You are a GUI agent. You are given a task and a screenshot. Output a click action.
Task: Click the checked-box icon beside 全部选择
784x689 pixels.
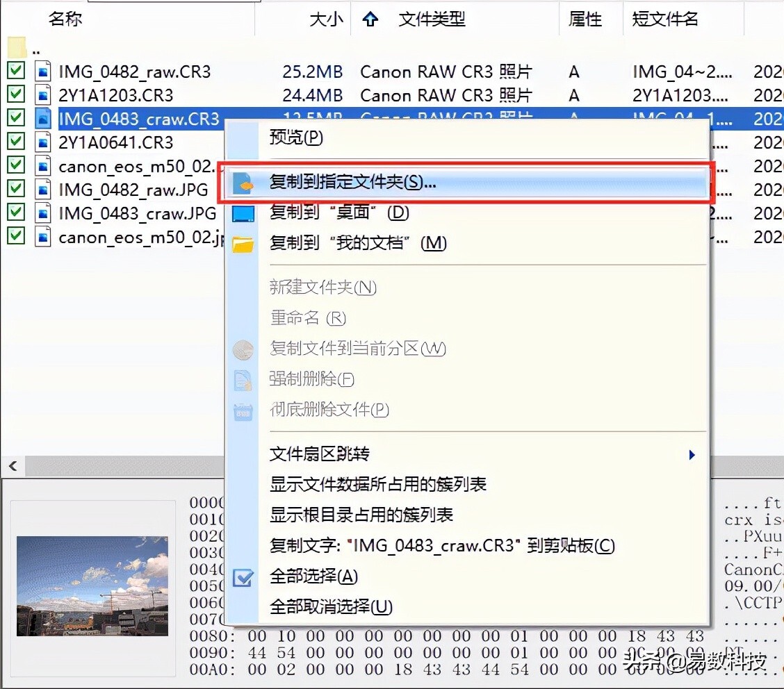[x=244, y=577]
